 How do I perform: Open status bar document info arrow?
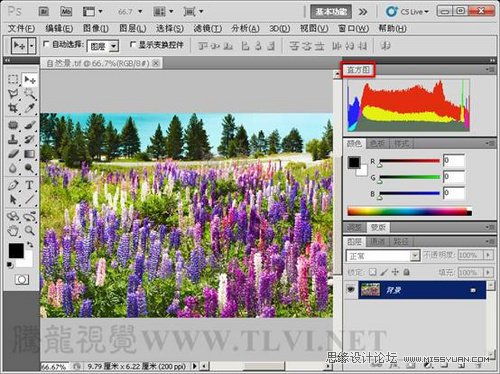click(x=195, y=366)
